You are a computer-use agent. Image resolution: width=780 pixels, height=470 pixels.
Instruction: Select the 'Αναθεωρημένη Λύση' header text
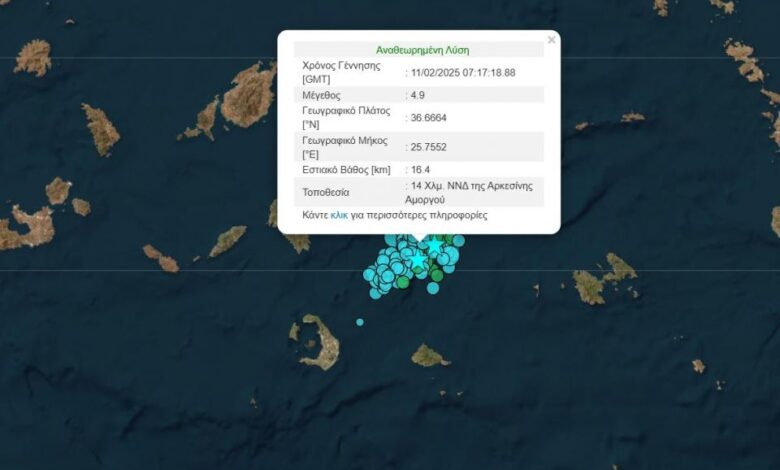pyautogui.click(x=422, y=50)
